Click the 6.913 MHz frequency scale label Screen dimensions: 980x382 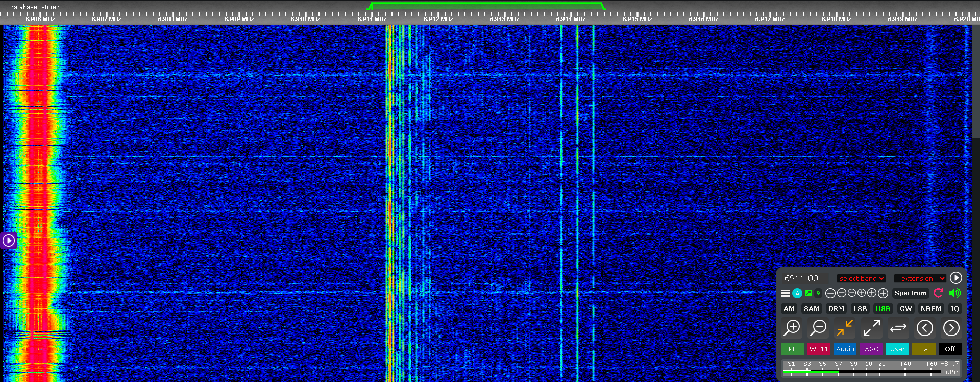[x=504, y=19]
